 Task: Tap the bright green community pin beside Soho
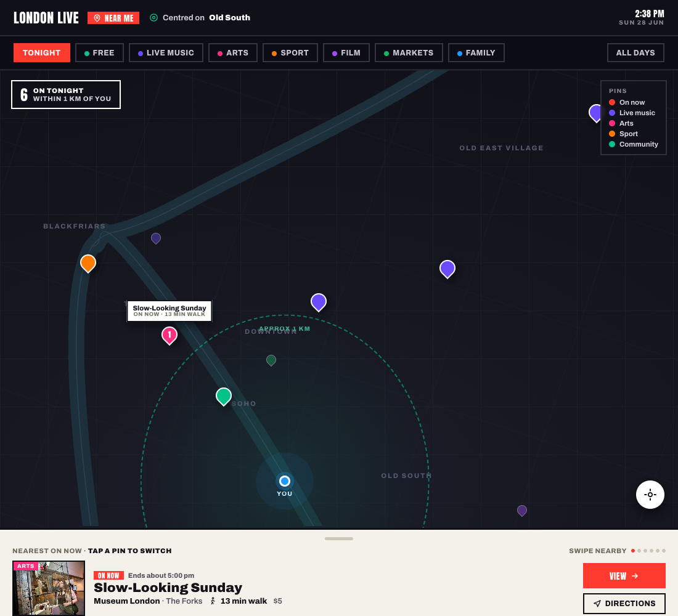(x=224, y=397)
